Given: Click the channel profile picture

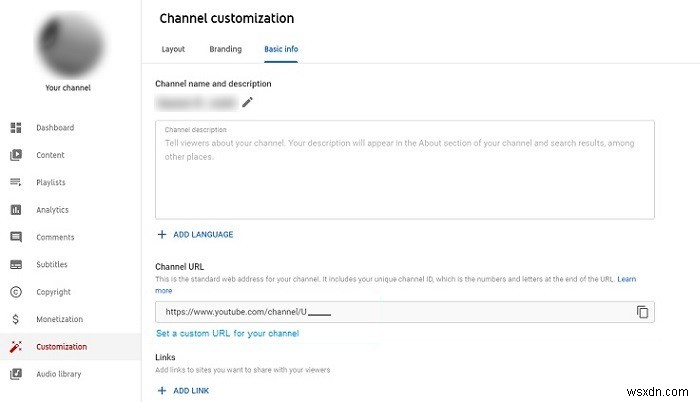Looking at the screenshot, I should 70,45.
